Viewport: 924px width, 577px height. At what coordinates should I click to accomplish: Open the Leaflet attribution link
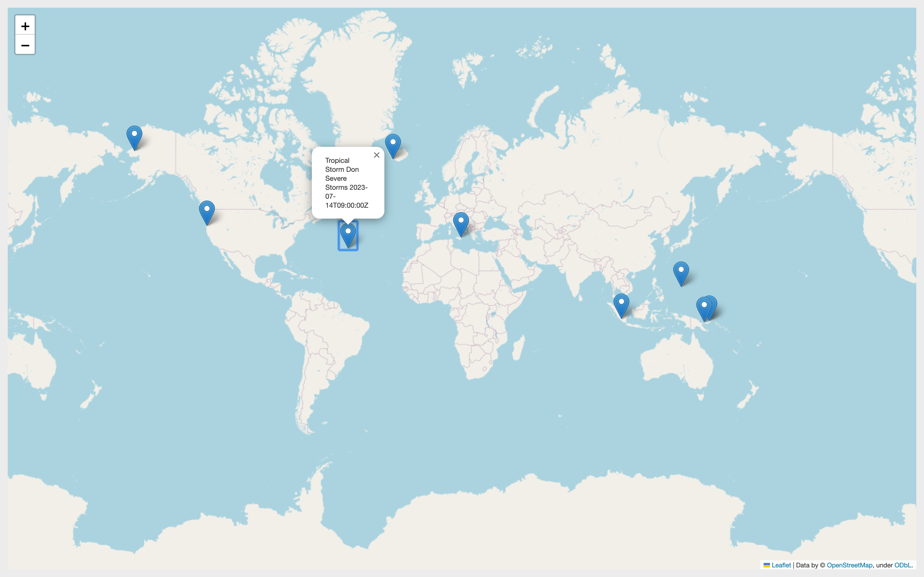click(781, 565)
